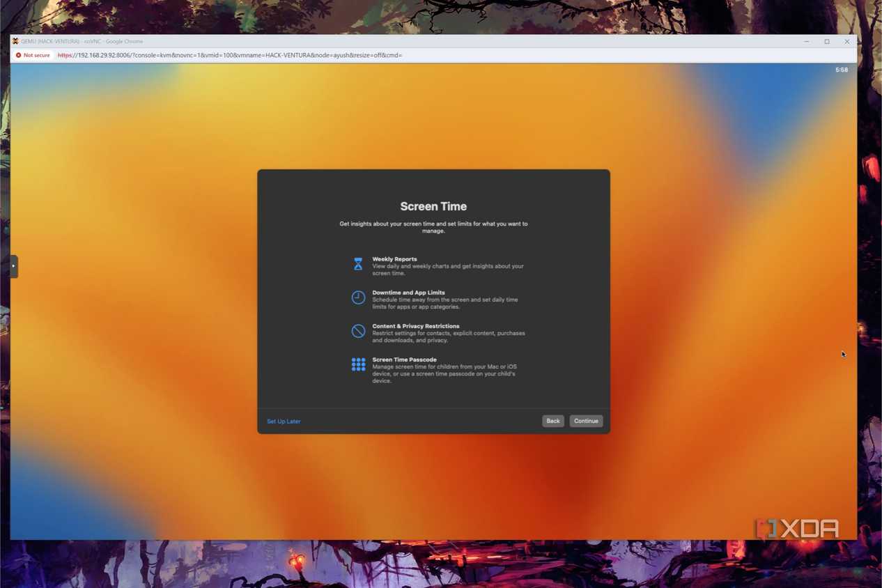Select the Screen Time Passcode heading

coord(404,359)
